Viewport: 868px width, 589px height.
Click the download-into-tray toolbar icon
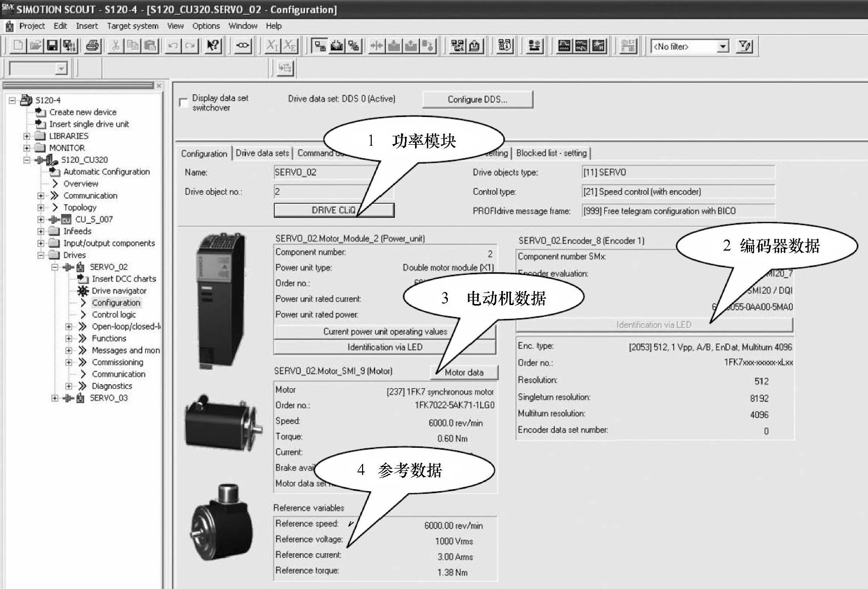pos(394,46)
